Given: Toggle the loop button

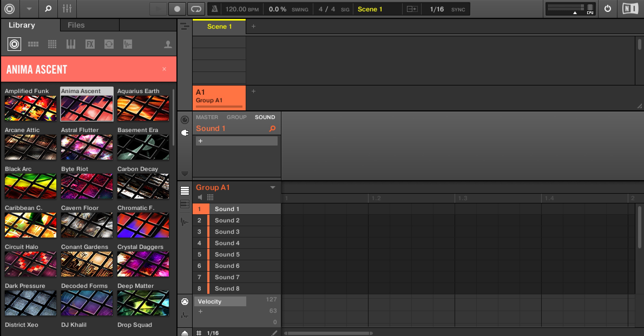Looking at the screenshot, I should point(196,9).
